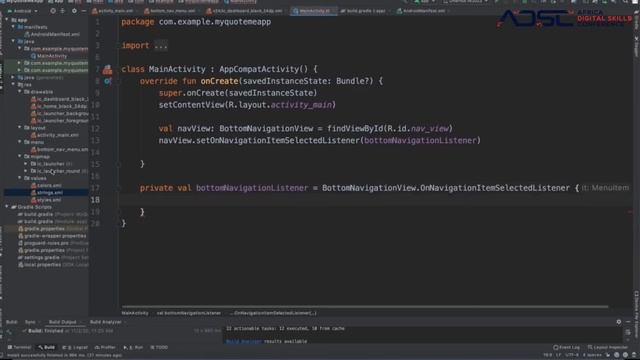Image resolution: width=640 pixels, height=360 pixels.
Task: Switch to ic_dashboard_black_24dp.xml editor tab
Action: (245, 11)
